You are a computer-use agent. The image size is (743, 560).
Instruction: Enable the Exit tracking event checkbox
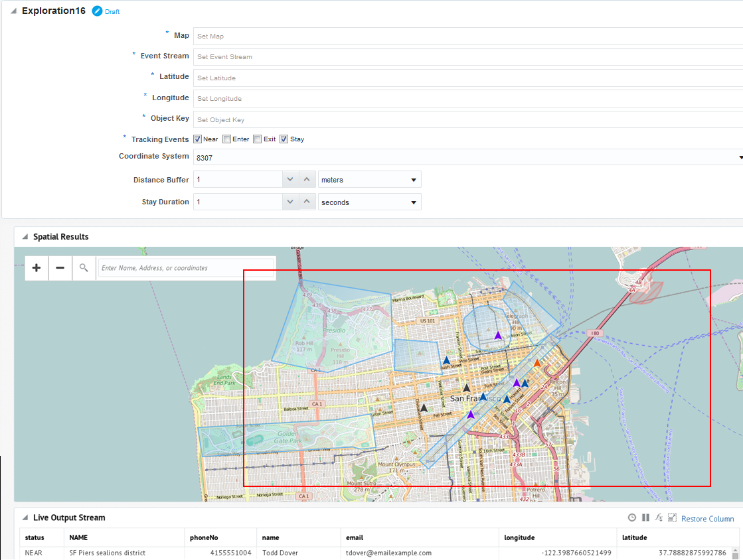[x=258, y=139]
